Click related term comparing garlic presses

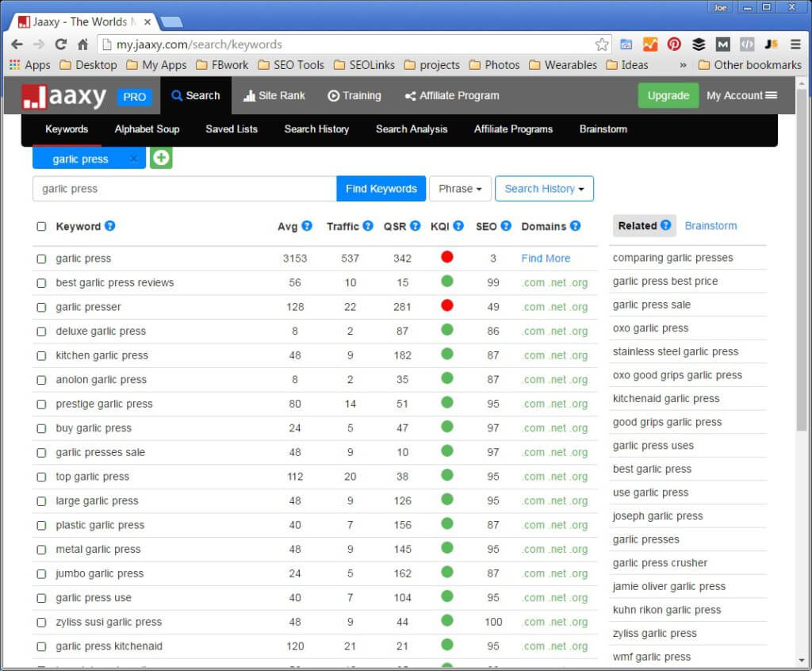(x=672, y=258)
